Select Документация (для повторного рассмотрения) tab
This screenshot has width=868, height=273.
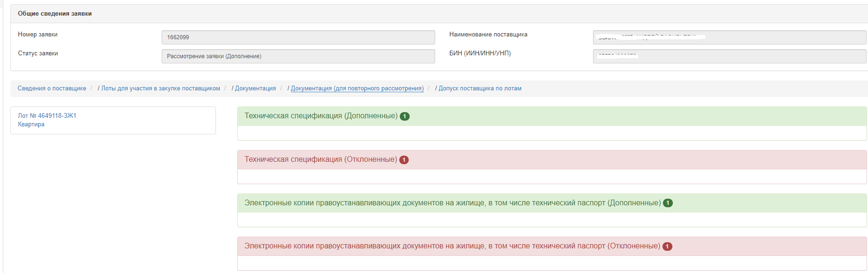357,88
